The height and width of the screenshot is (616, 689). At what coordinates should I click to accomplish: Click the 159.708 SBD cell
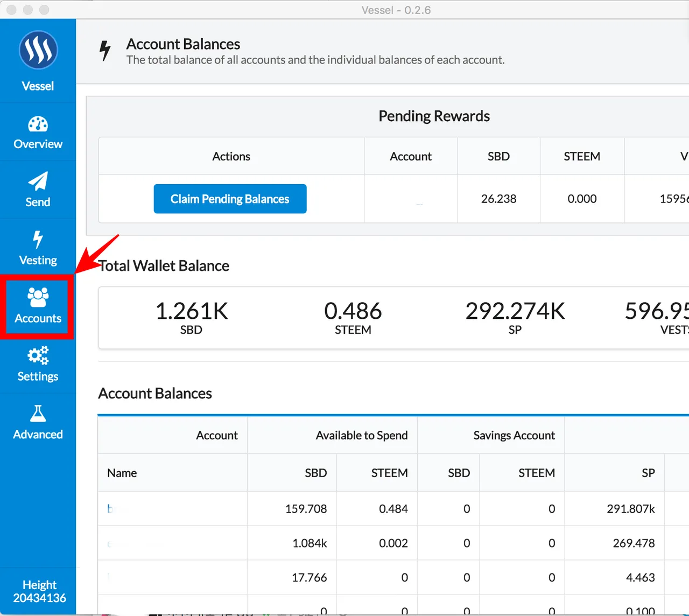tap(306, 509)
